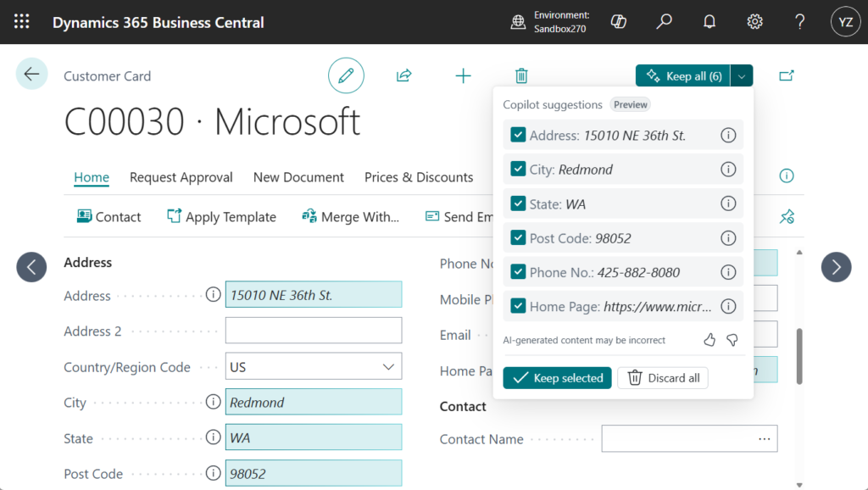This screenshot has height=490, width=868.
Task: Click the Discard all button
Action: point(663,378)
